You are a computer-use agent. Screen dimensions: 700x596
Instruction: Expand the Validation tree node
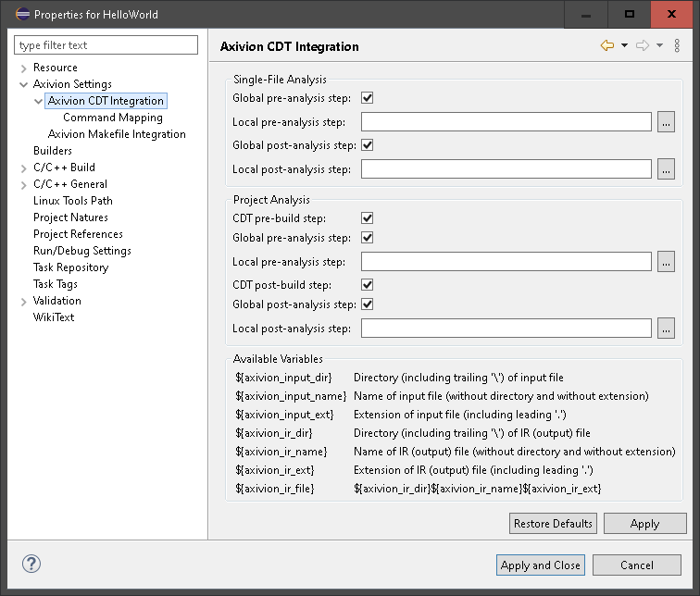(24, 302)
